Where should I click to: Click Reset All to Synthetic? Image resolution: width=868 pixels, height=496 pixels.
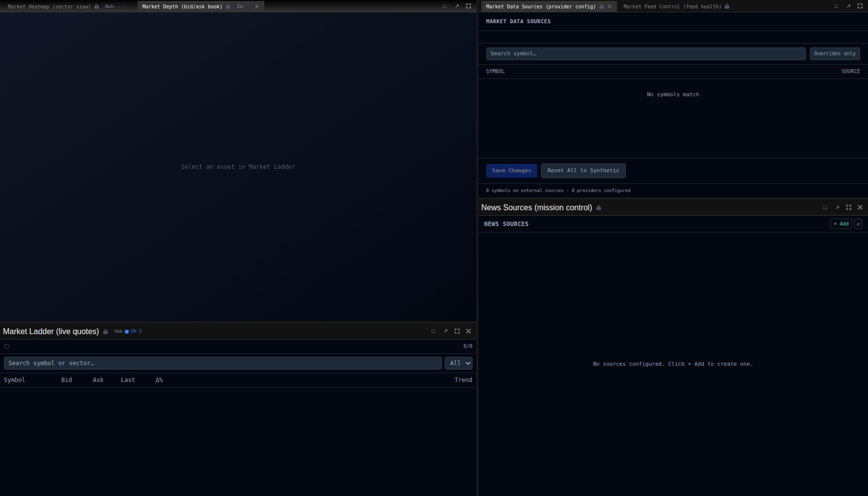[x=583, y=171]
